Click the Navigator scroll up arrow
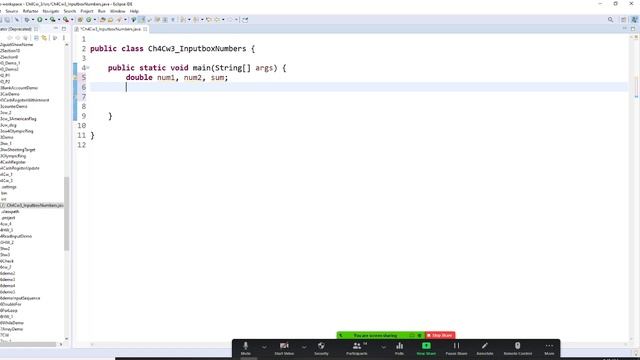 tap(67, 44)
